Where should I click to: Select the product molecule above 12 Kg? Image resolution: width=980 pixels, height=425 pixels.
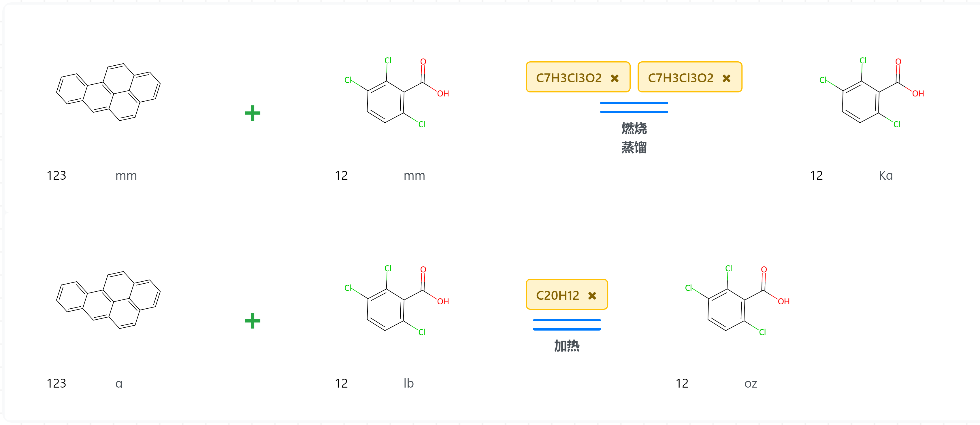(x=871, y=93)
